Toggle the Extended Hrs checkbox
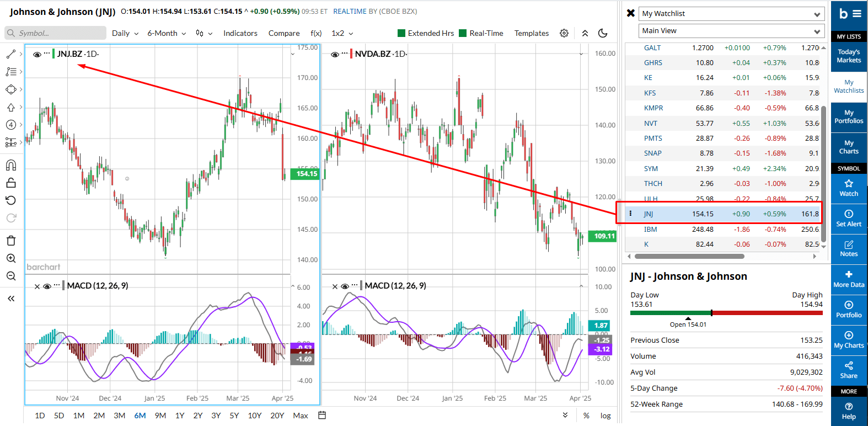Screen dimensions: 868x426 point(401,33)
